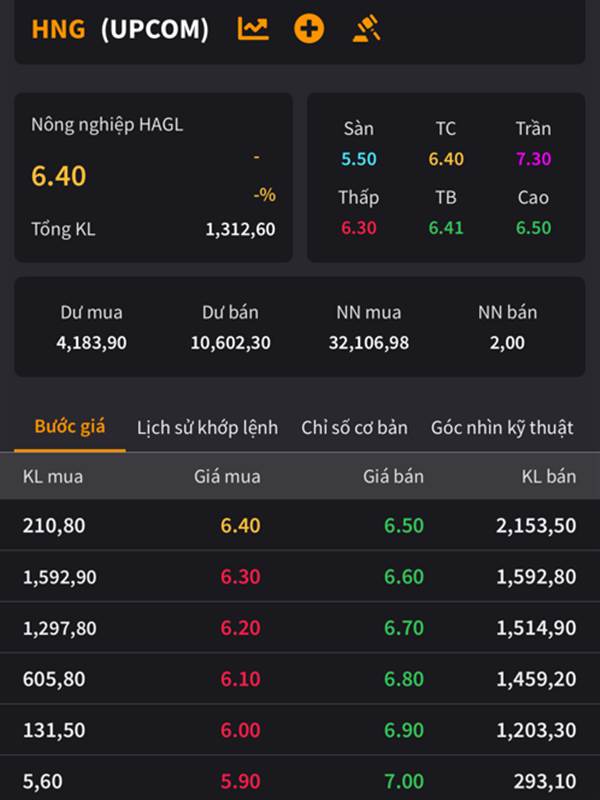Tap the gavel order placement icon
Viewport: 600px width, 800px height.
tap(367, 29)
